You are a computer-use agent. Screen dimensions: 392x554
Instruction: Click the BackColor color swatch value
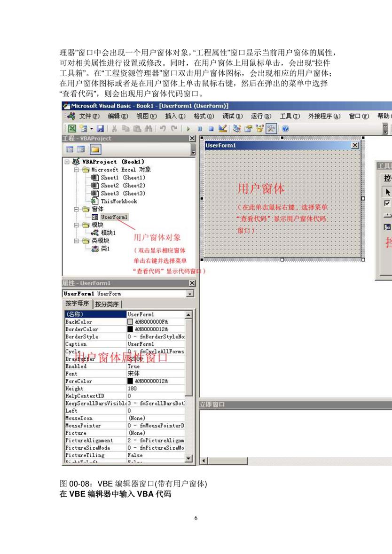tap(131, 322)
